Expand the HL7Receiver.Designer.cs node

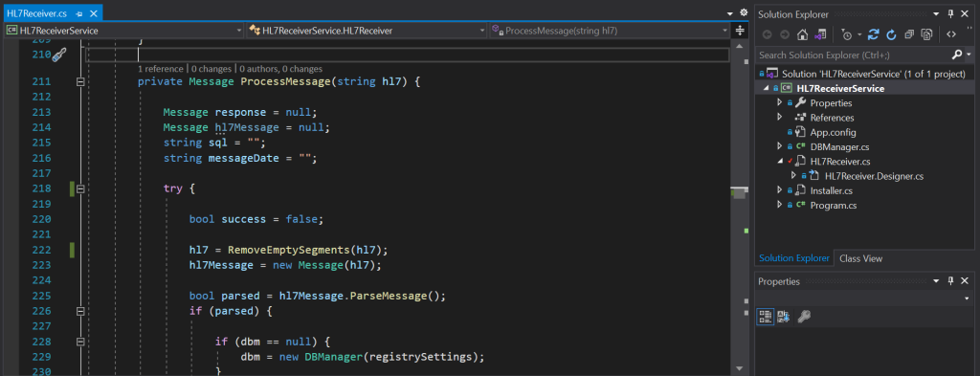[793, 176]
